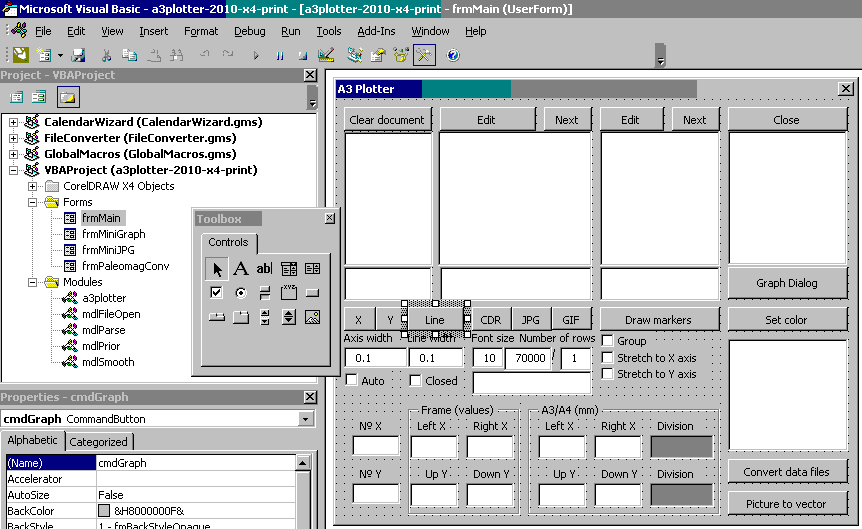Viewport: 862px width, 529px height.
Task: Pick the MultiPage control in Toolbox
Action: coord(240,317)
